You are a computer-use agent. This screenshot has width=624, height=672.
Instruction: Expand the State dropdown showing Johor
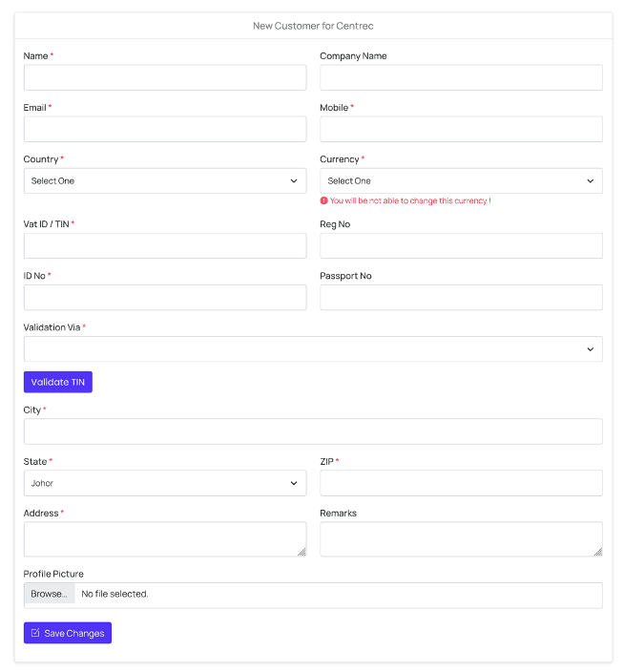[164, 483]
